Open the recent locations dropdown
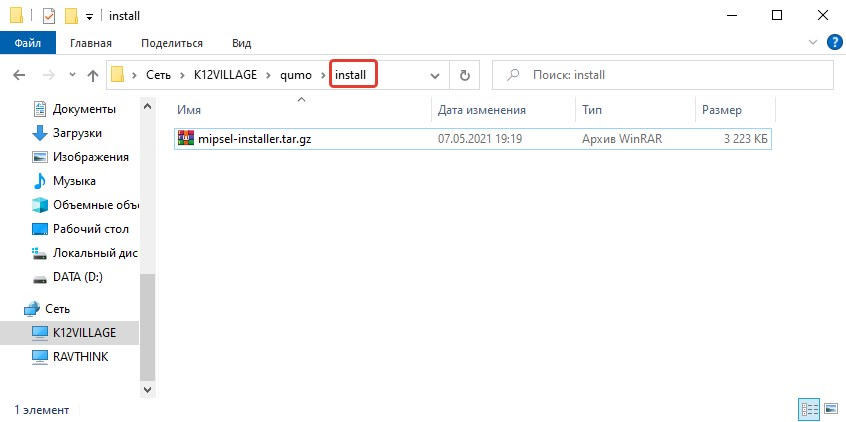846x422 pixels. tap(72, 75)
